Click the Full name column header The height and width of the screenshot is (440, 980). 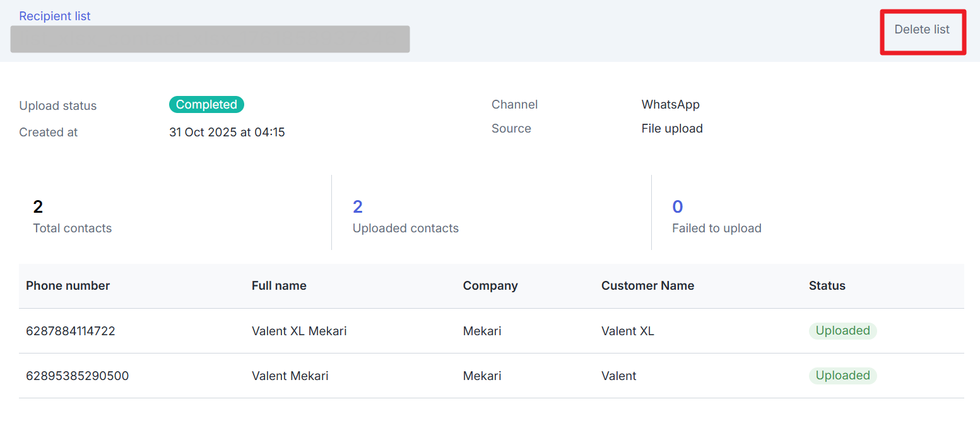click(279, 286)
